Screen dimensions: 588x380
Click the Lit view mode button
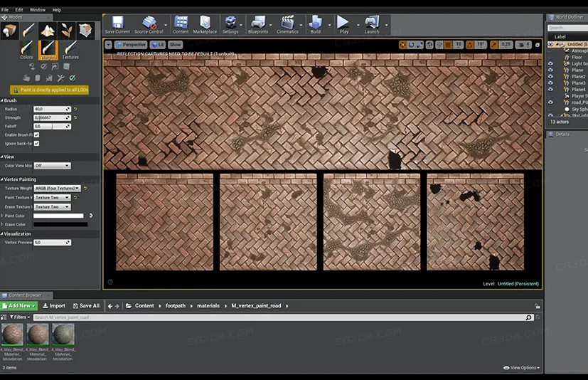[x=158, y=45]
